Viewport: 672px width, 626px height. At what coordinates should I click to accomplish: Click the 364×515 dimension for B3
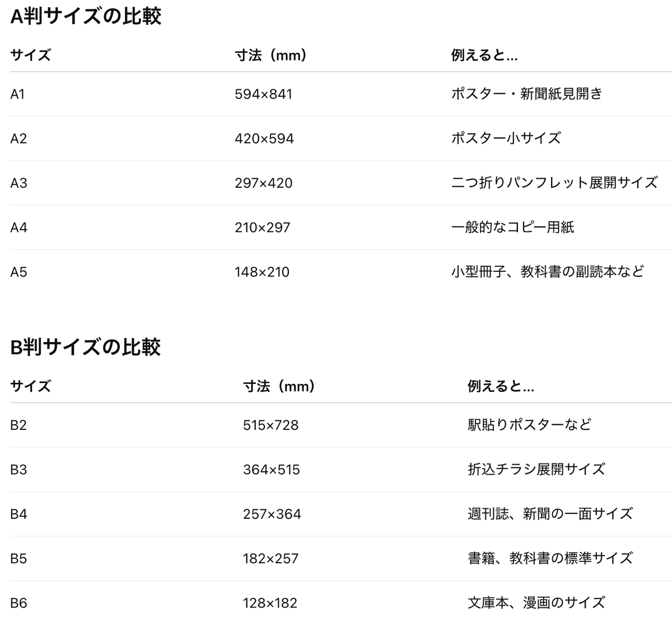[272, 470]
